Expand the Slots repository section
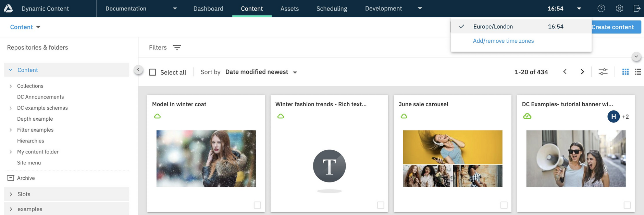The width and height of the screenshot is (644, 215). 11,194
